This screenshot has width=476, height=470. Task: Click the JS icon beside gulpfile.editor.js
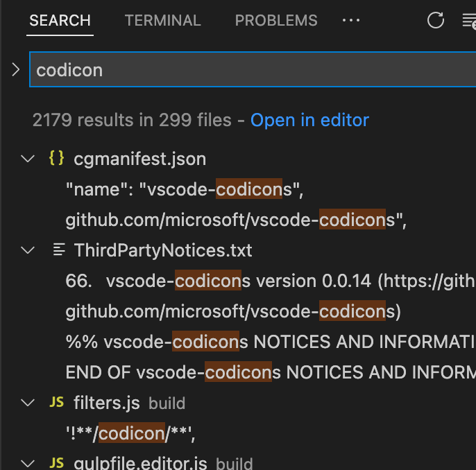coord(58,463)
